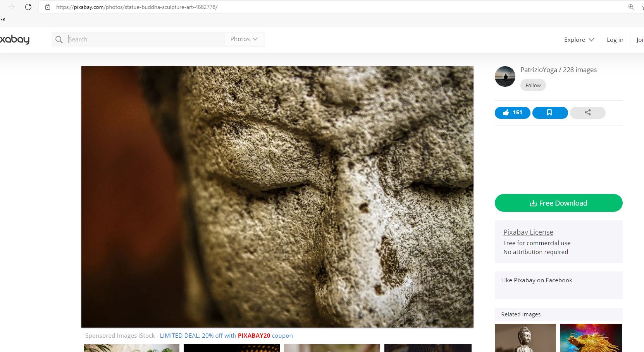Expand the Photos search type dropdown
Screen dimensions: 644x352
click(244, 39)
